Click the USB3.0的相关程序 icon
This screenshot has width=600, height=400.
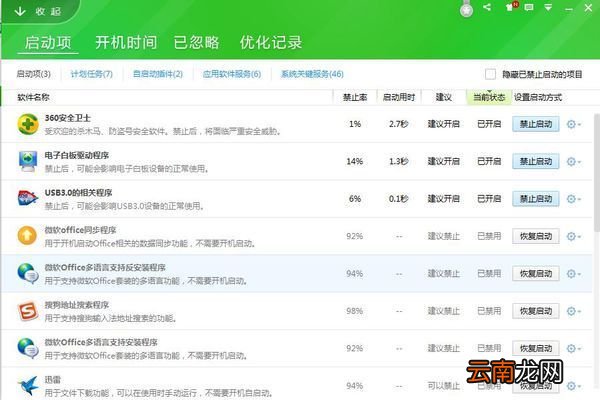28,198
